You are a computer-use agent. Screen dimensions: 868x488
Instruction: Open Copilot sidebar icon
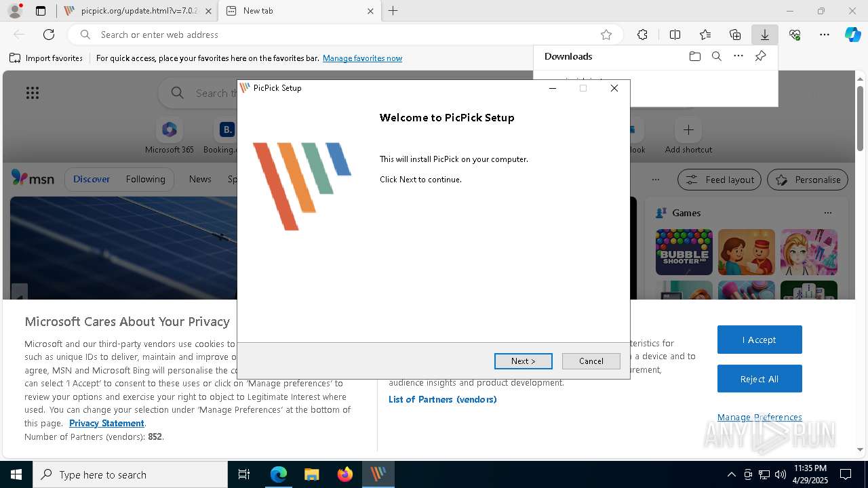click(853, 35)
